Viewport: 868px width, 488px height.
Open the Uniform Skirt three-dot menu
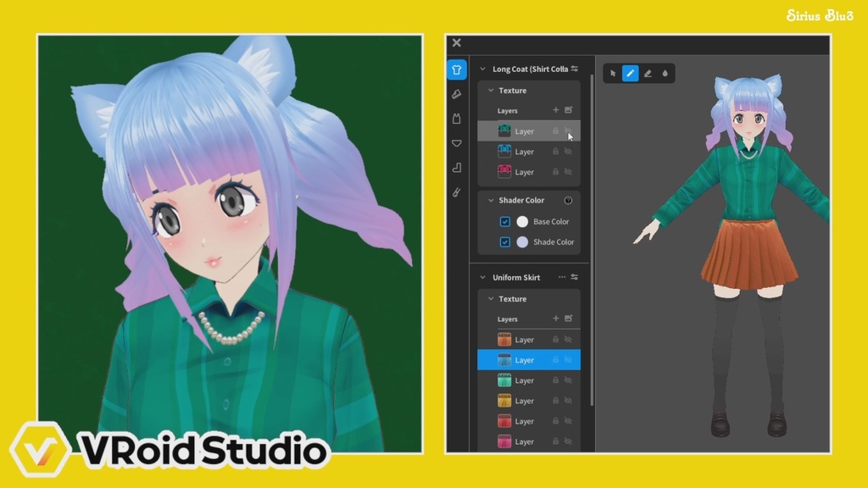pyautogui.click(x=562, y=276)
